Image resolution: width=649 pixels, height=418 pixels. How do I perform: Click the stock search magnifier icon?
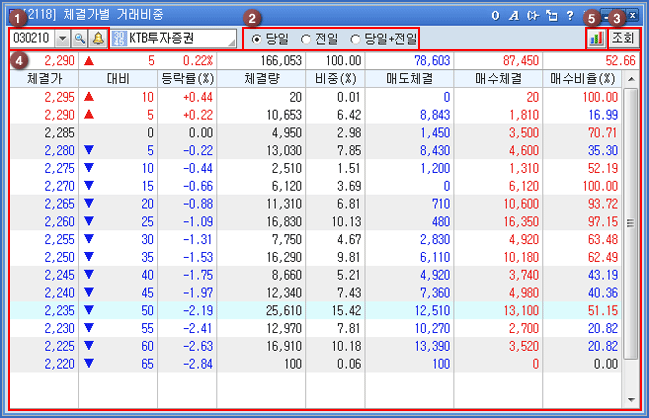(x=80, y=38)
